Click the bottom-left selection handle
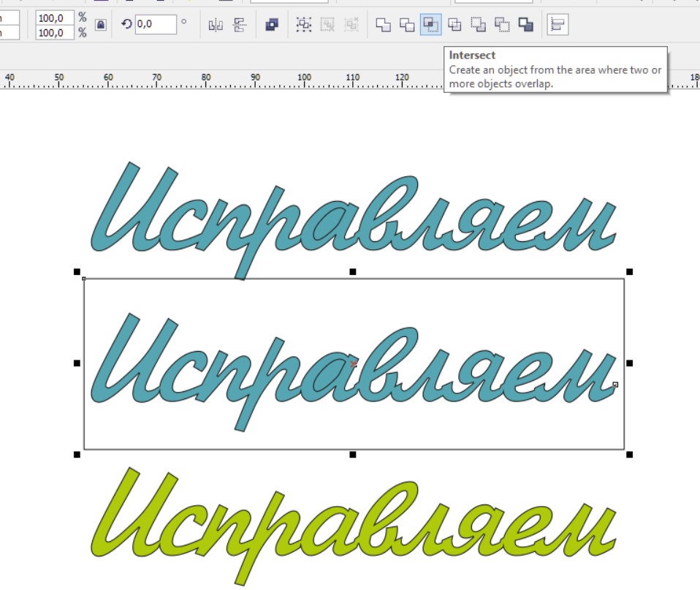This screenshot has width=700, height=590. (x=77, y=455)
